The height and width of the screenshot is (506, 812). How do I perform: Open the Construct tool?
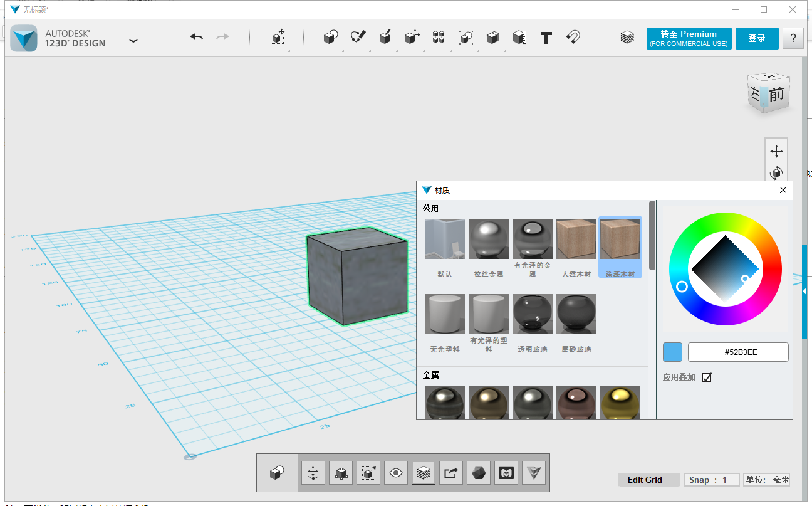385,38
